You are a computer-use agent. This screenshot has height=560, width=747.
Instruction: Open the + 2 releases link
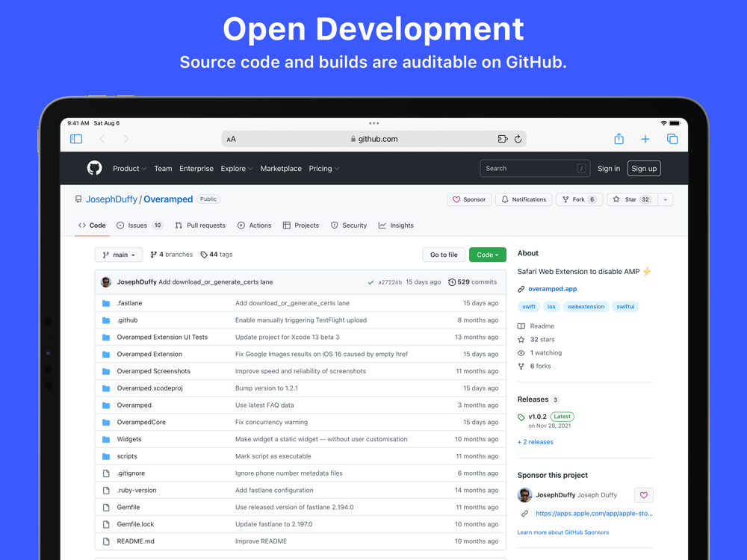coord(535,442)
